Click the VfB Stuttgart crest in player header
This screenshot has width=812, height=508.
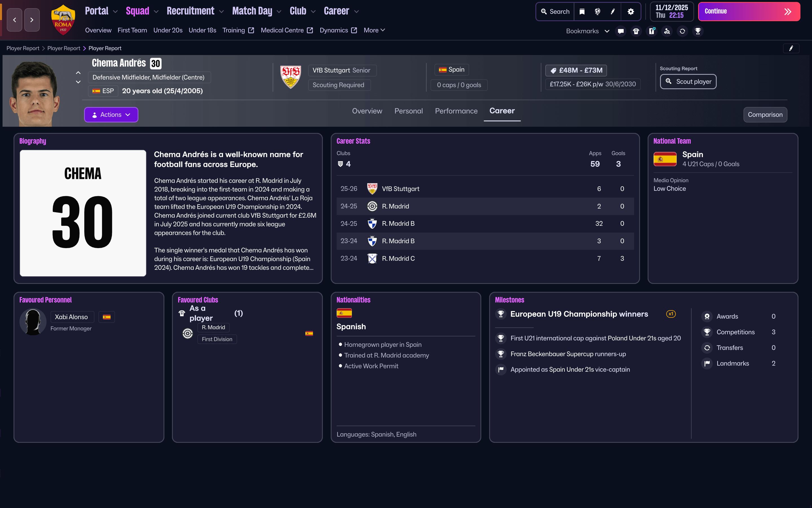tap(291, 77)
